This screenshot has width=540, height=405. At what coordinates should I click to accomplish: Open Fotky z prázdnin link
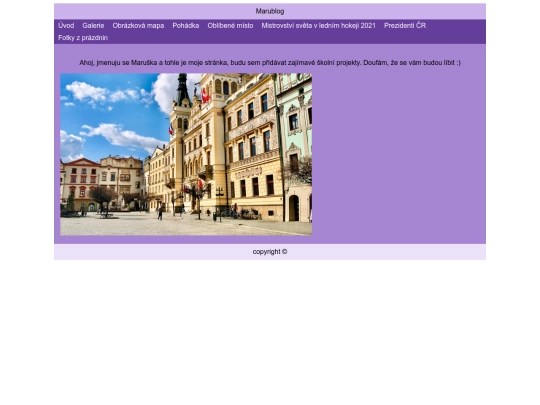tap(83, 38)
